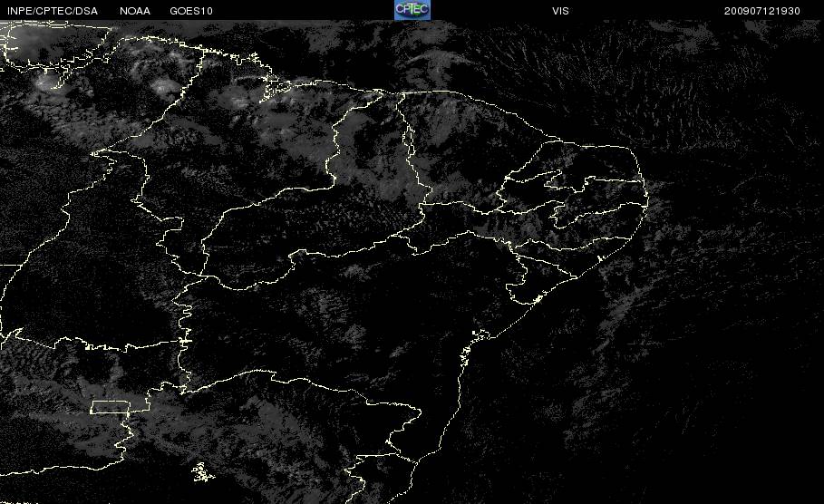Viewport: 824px width, 504px height.
Task: Select the bright cloud beside the long diagonal state border
Action: (165, 86)
